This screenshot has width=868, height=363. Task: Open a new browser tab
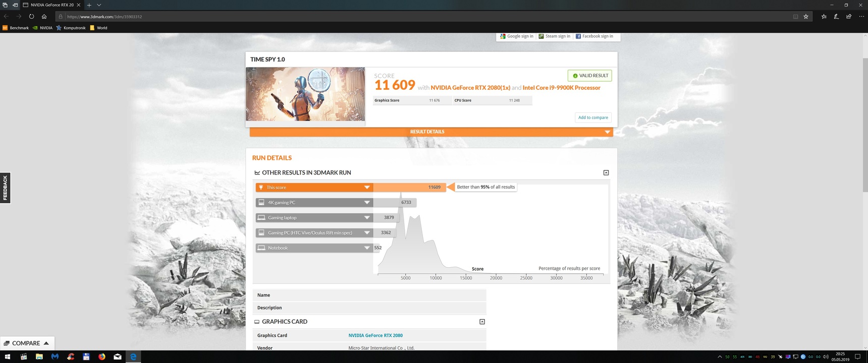[89, 5]
